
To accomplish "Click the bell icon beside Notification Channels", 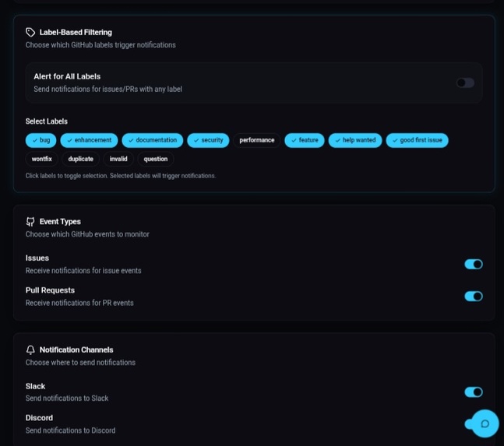I will pos(30,349).
